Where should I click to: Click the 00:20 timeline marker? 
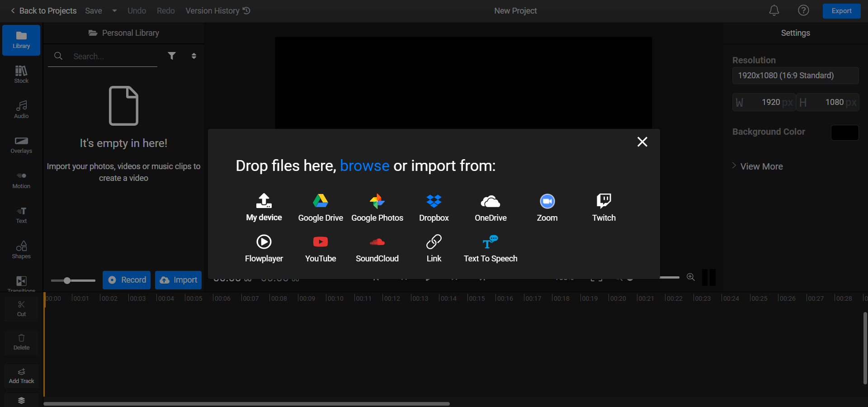coord(617,298)
